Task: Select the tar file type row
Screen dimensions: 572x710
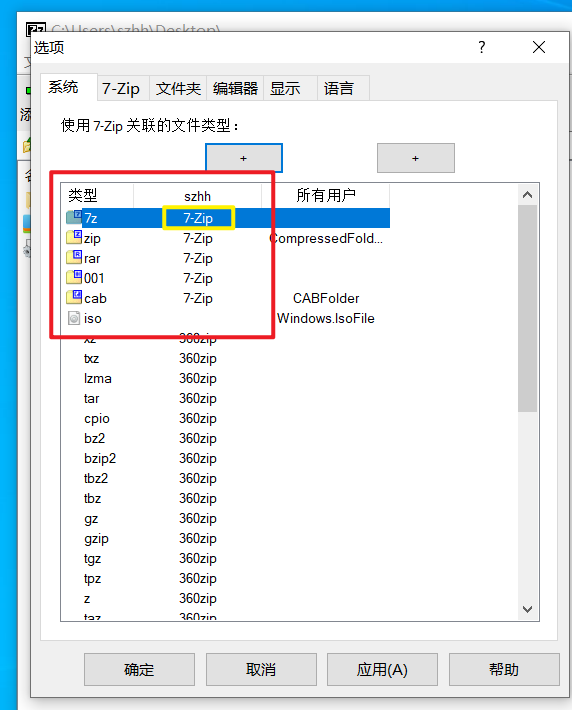Action: tap(225, 398)
